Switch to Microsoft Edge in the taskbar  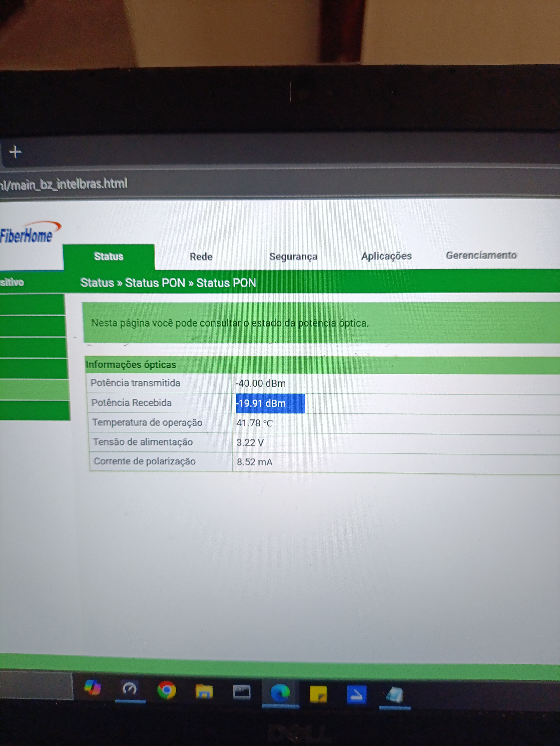pos(280,693)
